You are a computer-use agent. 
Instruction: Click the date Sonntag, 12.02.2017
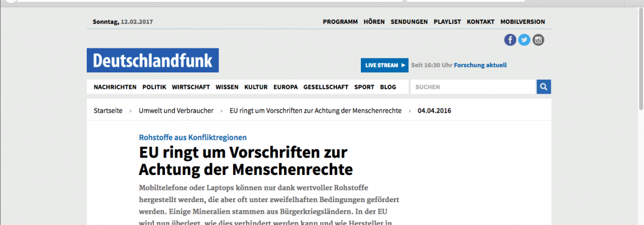pos(123,22)
